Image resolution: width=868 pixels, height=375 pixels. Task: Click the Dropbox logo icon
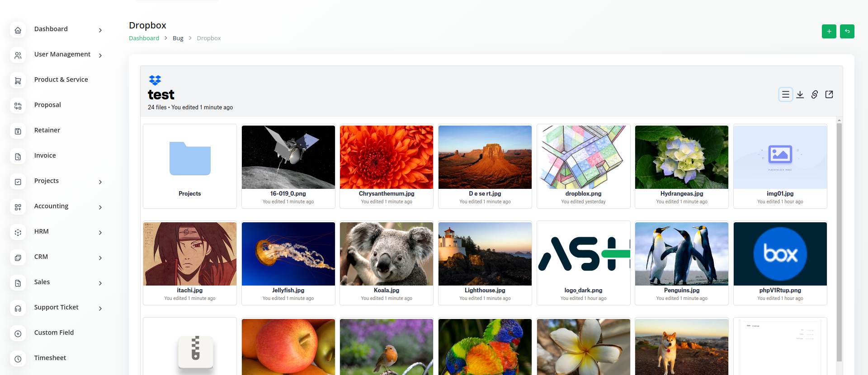[x=155, y=80]
